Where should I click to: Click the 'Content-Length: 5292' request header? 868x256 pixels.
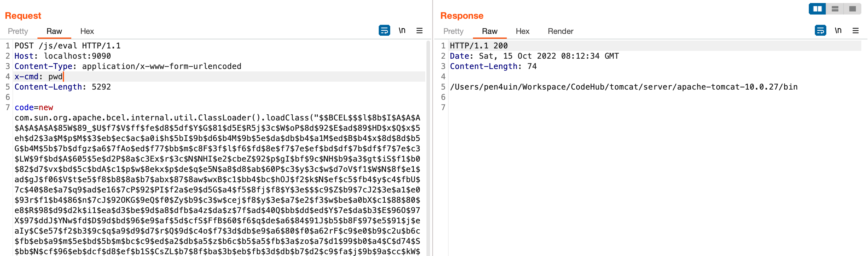(63, 87)
